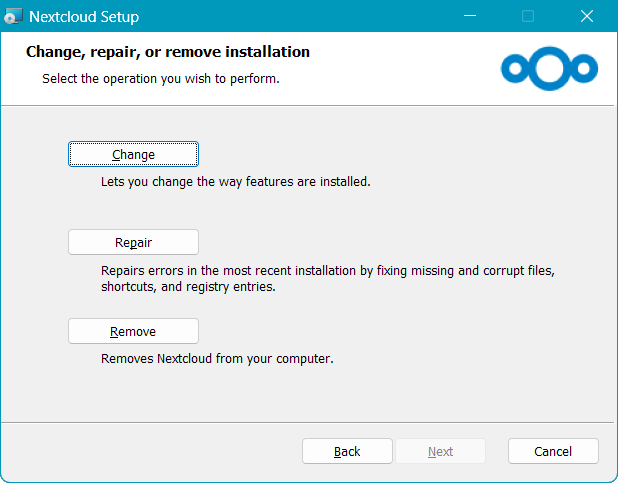
Task: Click the bold "Change, repair, or remove installation" heading
Action: [167, 52]
